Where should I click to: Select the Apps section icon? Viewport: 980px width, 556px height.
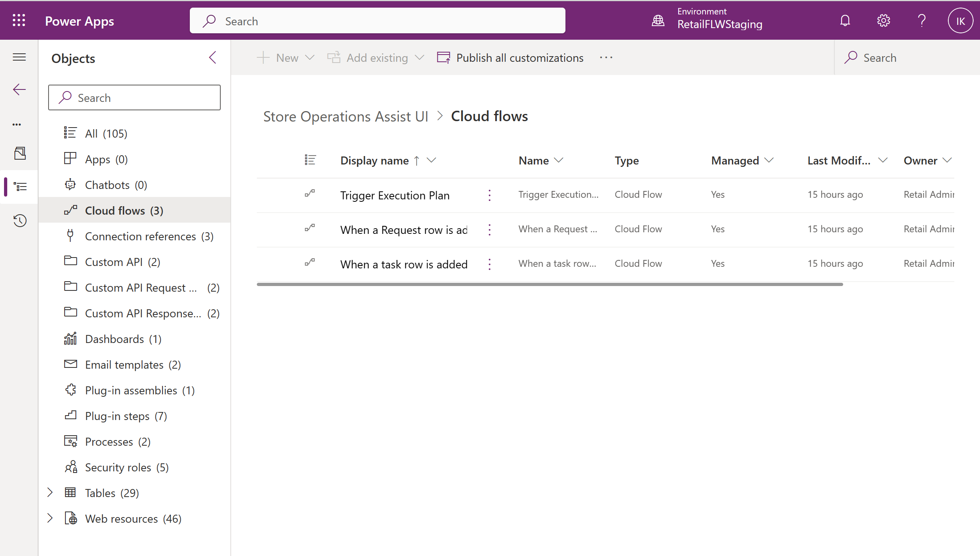coord(69,159)
